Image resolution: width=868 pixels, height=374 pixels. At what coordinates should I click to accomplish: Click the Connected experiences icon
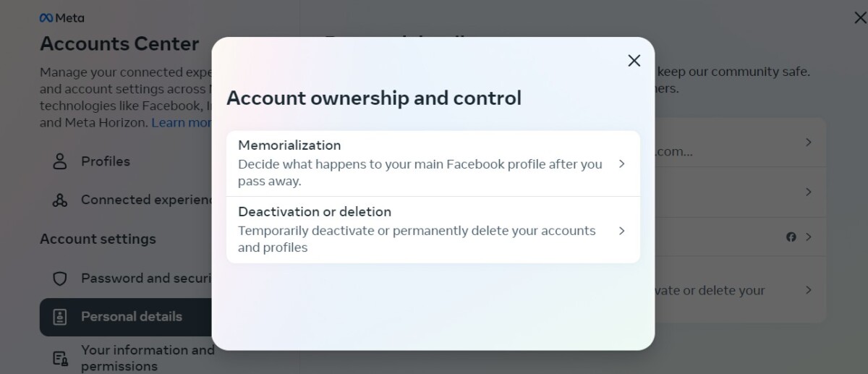(x=60, y=200)
